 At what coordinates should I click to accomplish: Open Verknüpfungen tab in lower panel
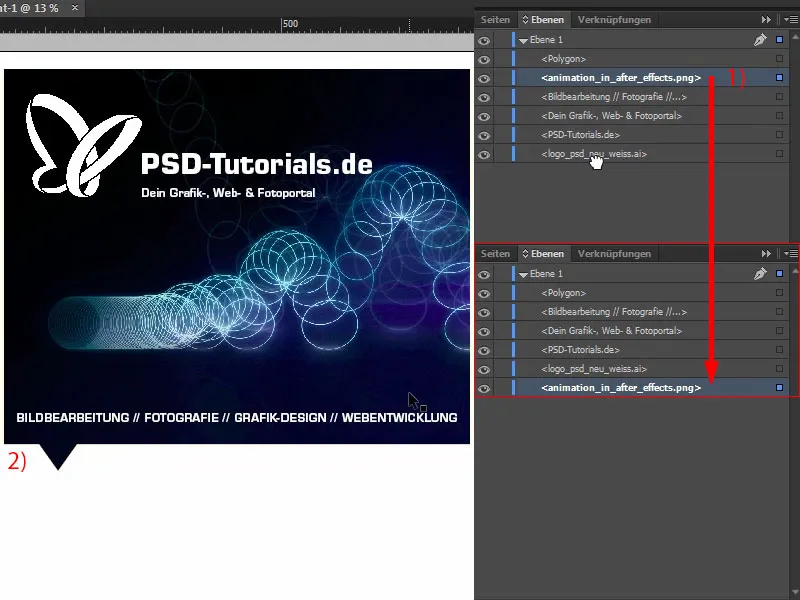click(614, 254)
